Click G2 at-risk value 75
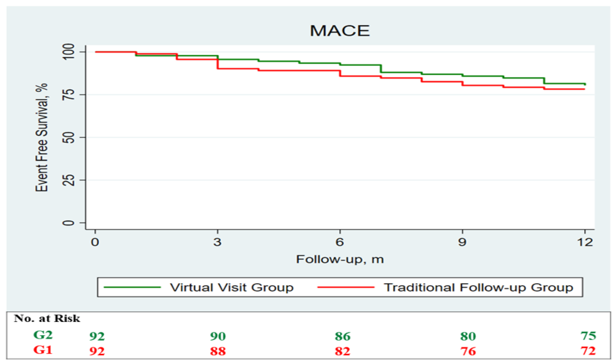 (588, 336)
